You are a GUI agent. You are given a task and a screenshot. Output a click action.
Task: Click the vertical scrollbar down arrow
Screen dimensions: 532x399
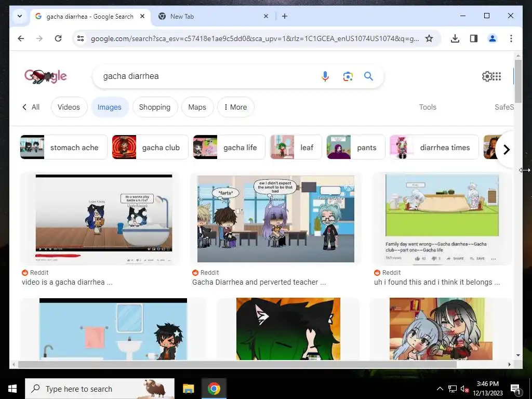click(x=518, y=355)
